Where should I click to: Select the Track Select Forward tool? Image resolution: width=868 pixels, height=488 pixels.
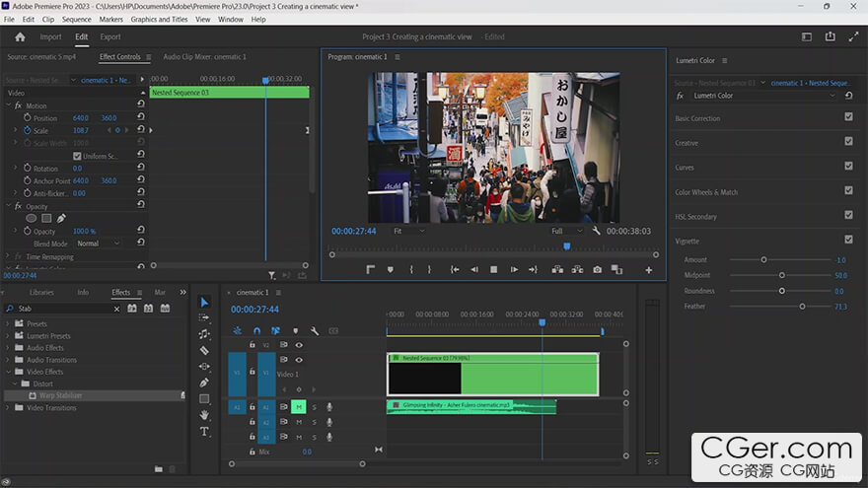204,317
